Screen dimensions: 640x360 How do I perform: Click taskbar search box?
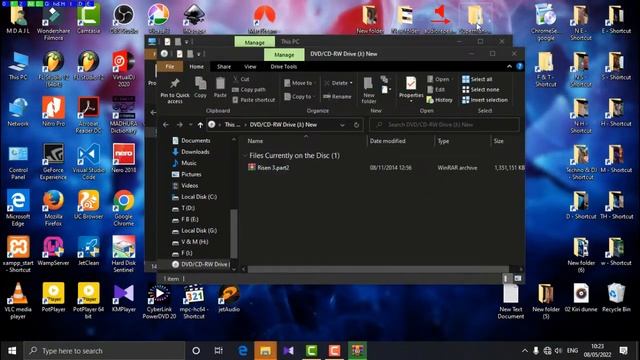pyautogui.click(x=104, y=351)
